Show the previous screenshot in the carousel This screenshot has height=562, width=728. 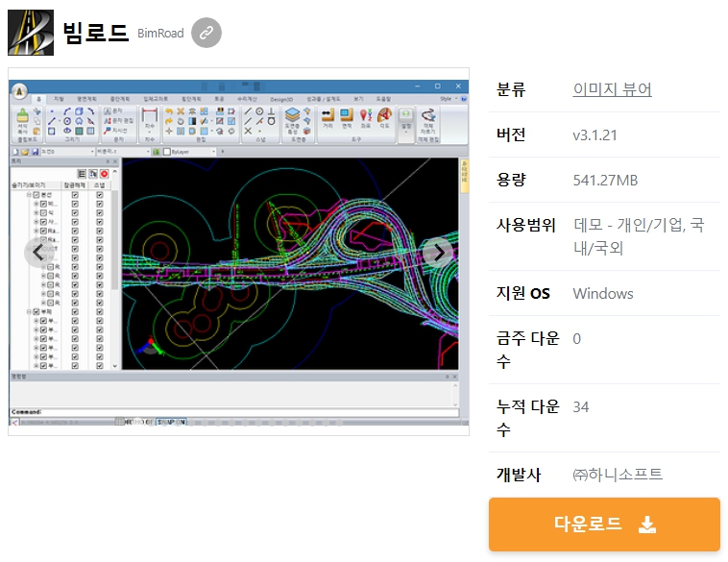tap(39, 253)
